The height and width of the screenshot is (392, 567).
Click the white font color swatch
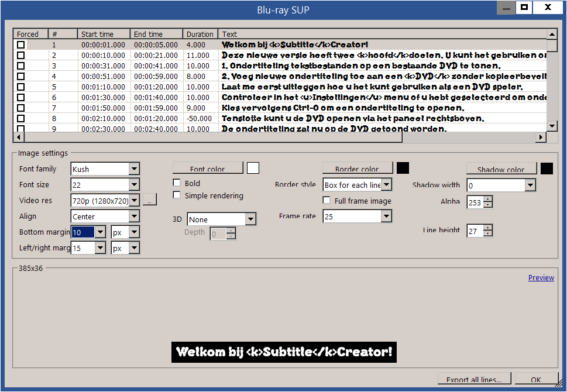(253, 168)
